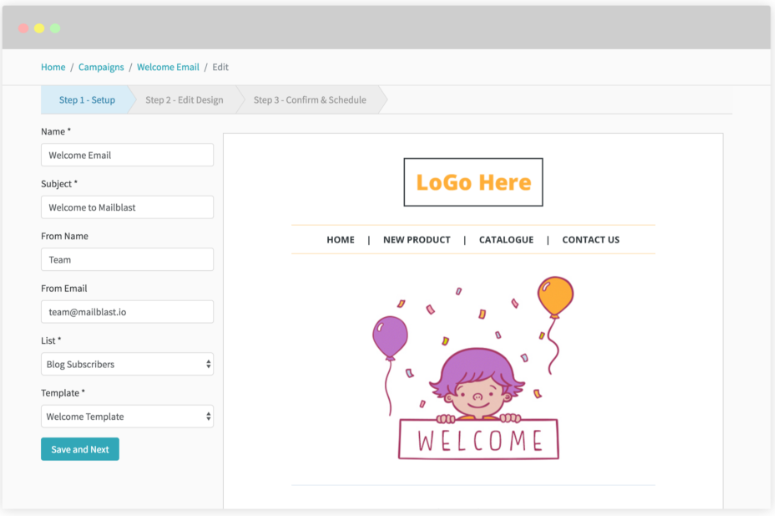Click the yellow minimize window dot
This screenshot has width=775, height=516.
pos(39,28)
